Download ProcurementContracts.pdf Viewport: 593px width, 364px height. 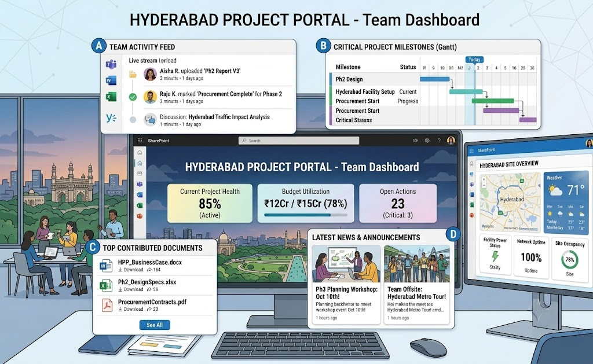131,309
